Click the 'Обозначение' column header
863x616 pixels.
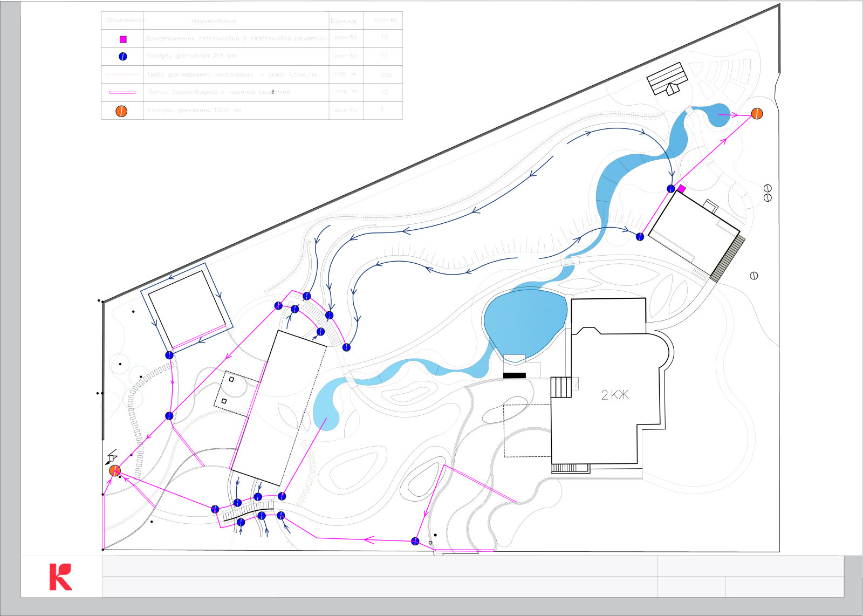(x=125, y=20)
